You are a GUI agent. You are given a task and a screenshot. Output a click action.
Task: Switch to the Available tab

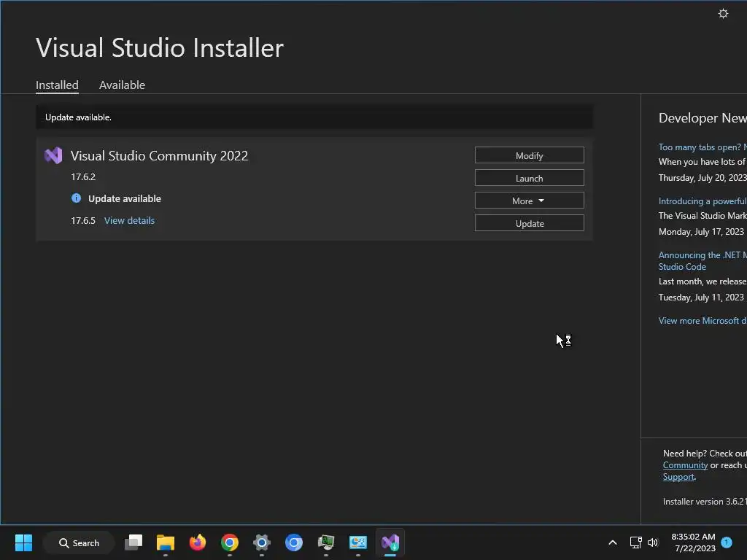point(122,85)
